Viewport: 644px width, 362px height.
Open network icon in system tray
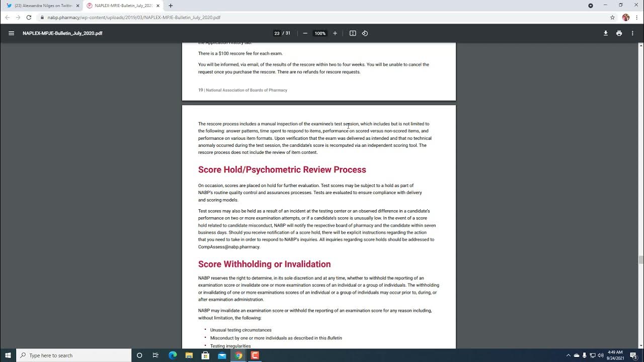click(592, 355)
